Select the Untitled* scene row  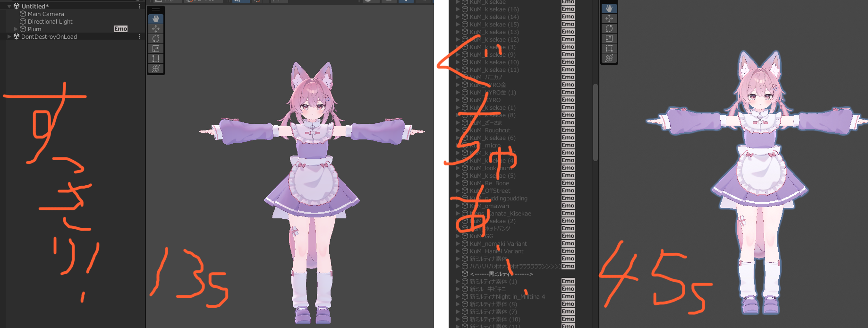point(35,6)
